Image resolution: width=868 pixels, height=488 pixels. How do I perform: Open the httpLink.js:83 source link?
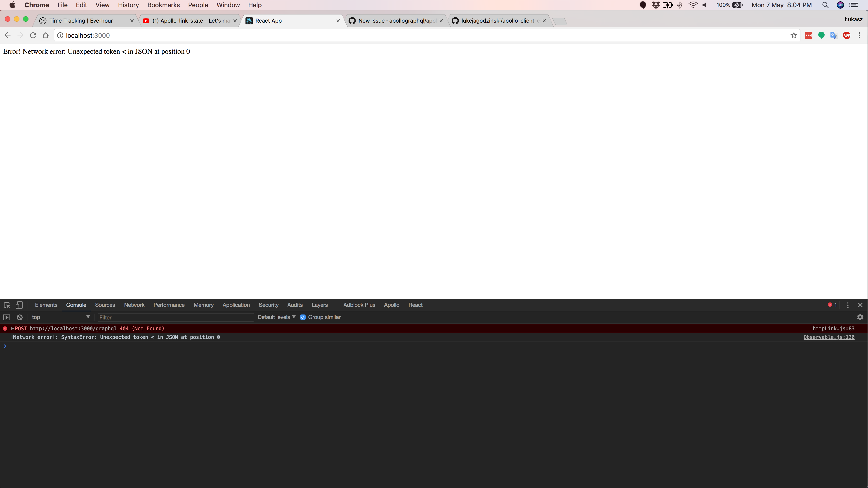pyautogui.click(x=833, y=329)
